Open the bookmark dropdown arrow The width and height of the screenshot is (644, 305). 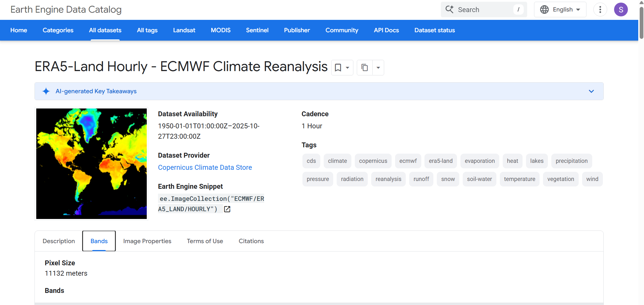(x=348, y=68)
